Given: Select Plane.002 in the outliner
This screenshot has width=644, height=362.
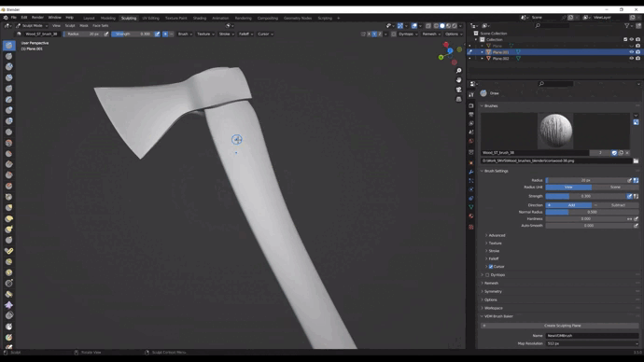Looking at the screenshot, I should 500,58.
